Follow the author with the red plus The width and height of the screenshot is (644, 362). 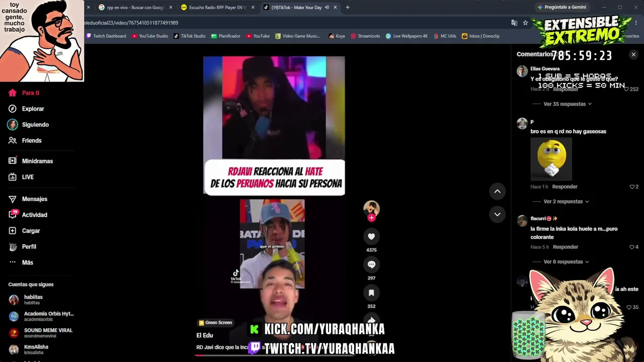pyautogui.click(x=371, y=218)
